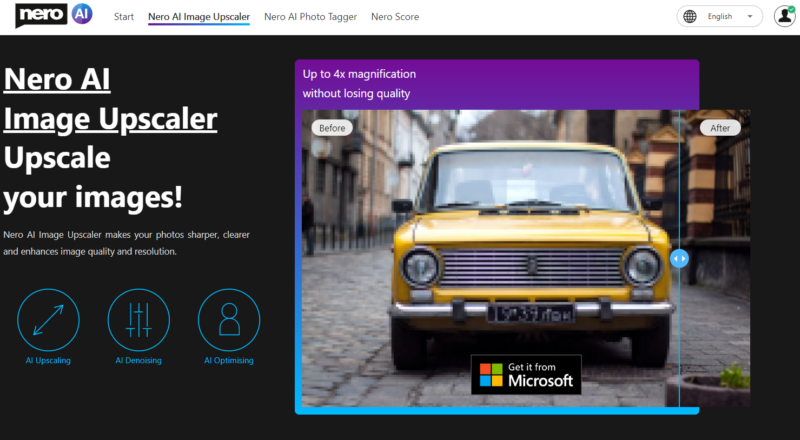Click the Nero AI logo
This screenshot has height=440, width=800.
[x=54, y=15]
